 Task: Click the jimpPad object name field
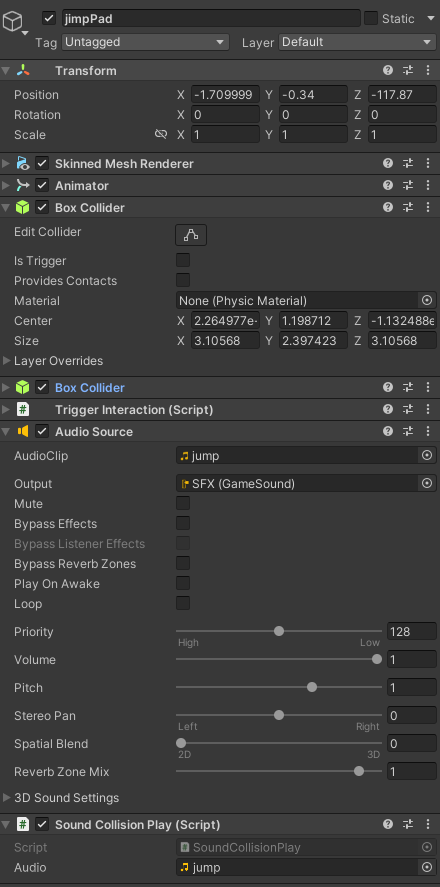tap(211, 18)
